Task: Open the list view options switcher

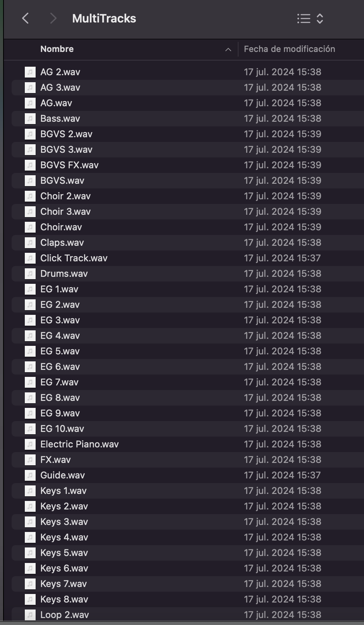Action: click(310, 18)
